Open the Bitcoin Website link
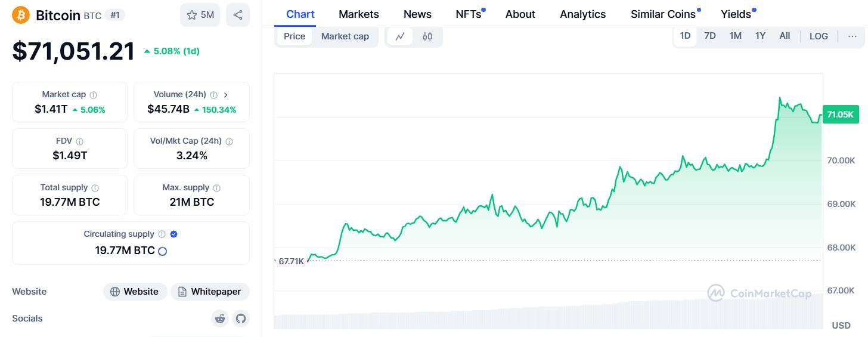 tap(135, 292)
